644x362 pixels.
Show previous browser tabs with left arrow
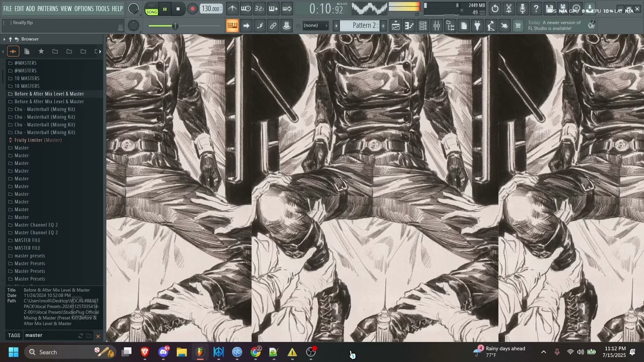(3, 51)
